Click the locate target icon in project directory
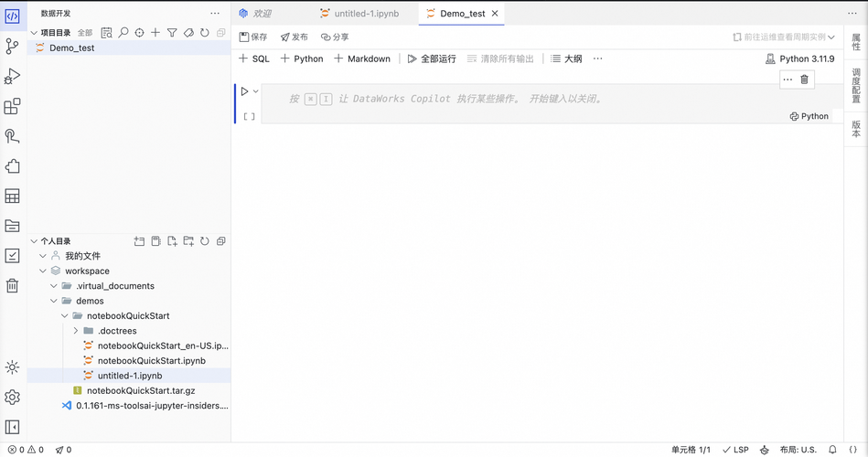 coord(140,33)
